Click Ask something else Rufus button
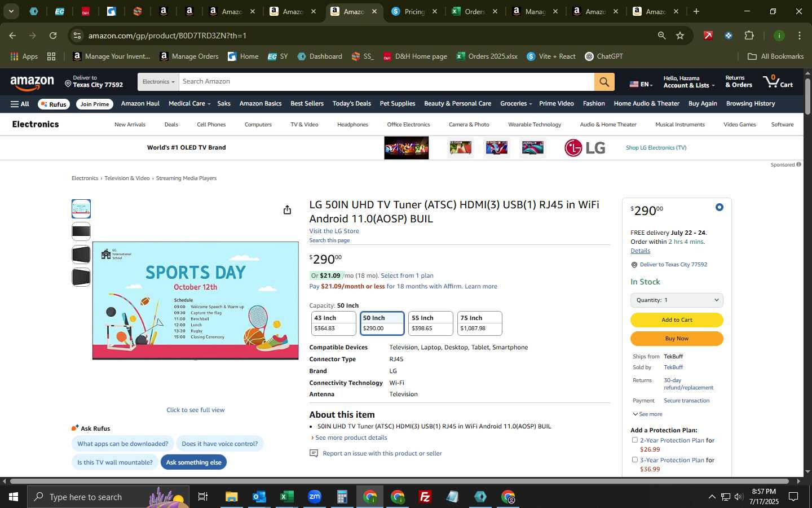The image size is (812, 508). pyautogui.click(x=194, y=462)
